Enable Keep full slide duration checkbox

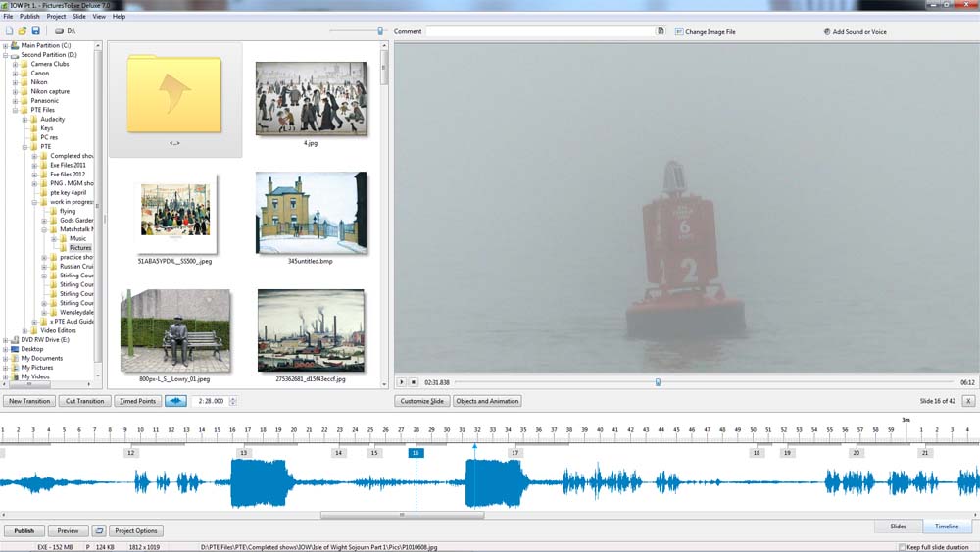click(x=903, y=546)
